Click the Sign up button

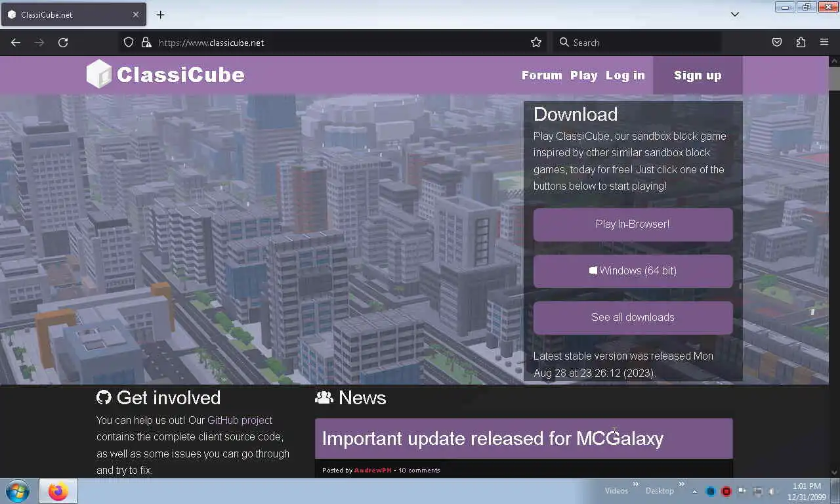(698, 75)
